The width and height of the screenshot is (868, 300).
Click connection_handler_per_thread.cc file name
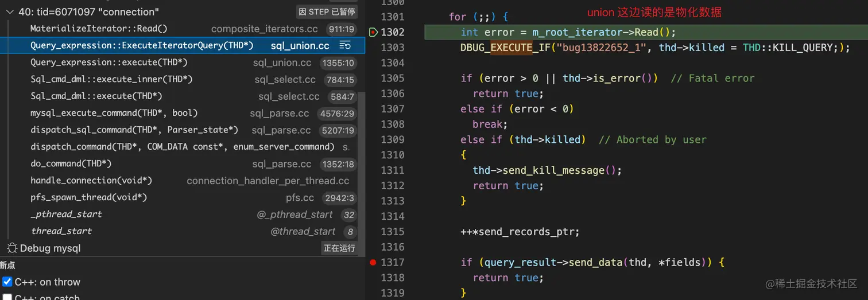coord(268,181)
